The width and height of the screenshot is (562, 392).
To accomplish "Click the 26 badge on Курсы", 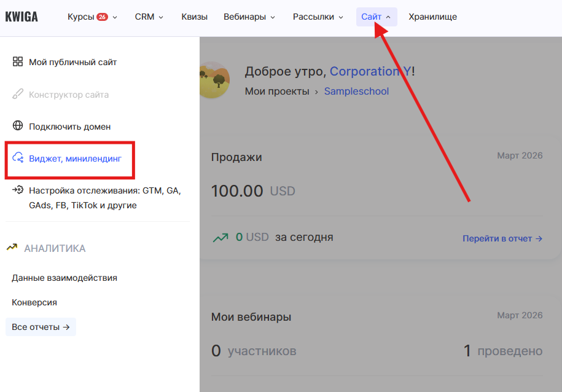I will click(x=102, y=17).
